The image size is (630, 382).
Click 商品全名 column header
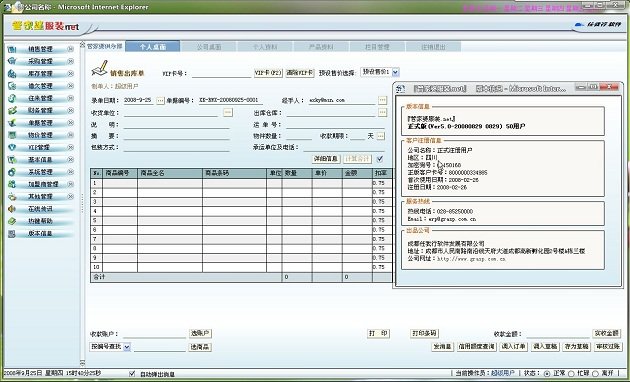(x=170, y=173)
